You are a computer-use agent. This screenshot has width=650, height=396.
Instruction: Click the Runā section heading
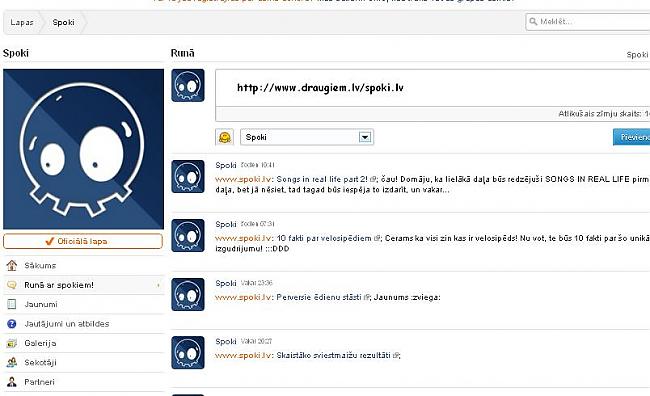(182, 53)
